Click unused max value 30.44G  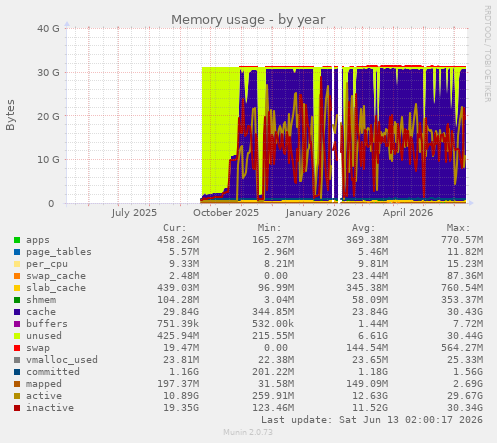465,336
